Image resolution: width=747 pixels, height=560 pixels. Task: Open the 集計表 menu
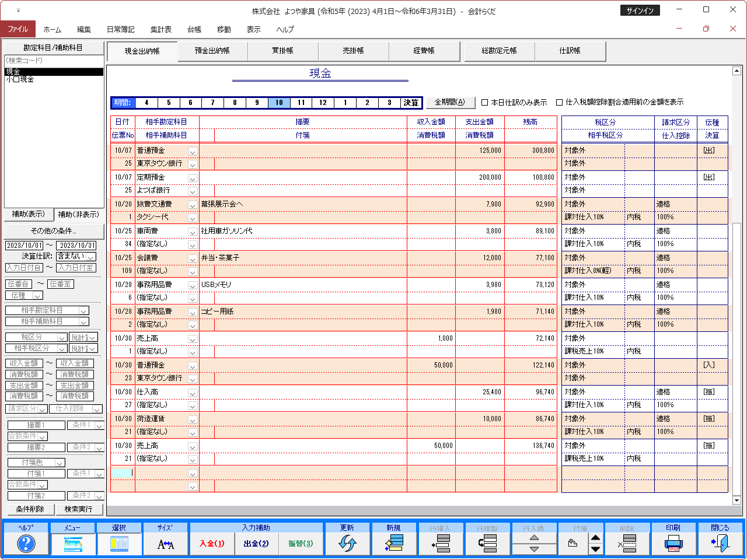[x=161, y=29]
